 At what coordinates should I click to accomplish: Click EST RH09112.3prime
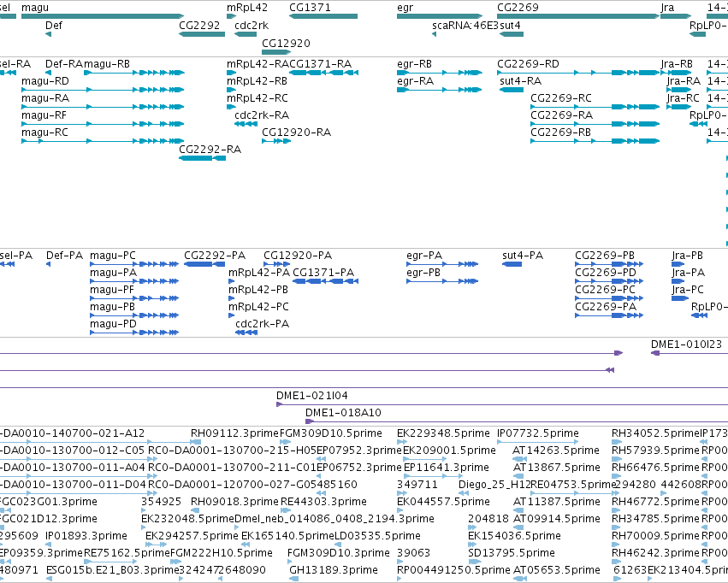point(234,433)
